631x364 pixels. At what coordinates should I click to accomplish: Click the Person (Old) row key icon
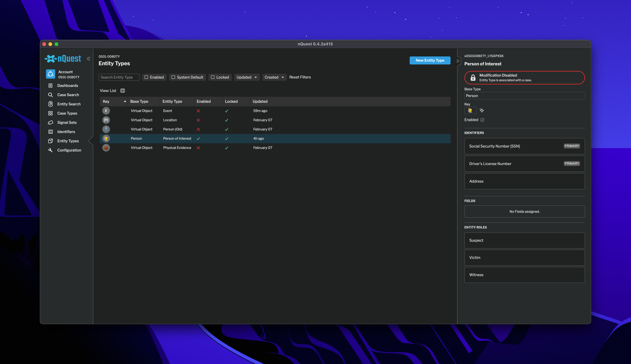(x=106, y=129)
